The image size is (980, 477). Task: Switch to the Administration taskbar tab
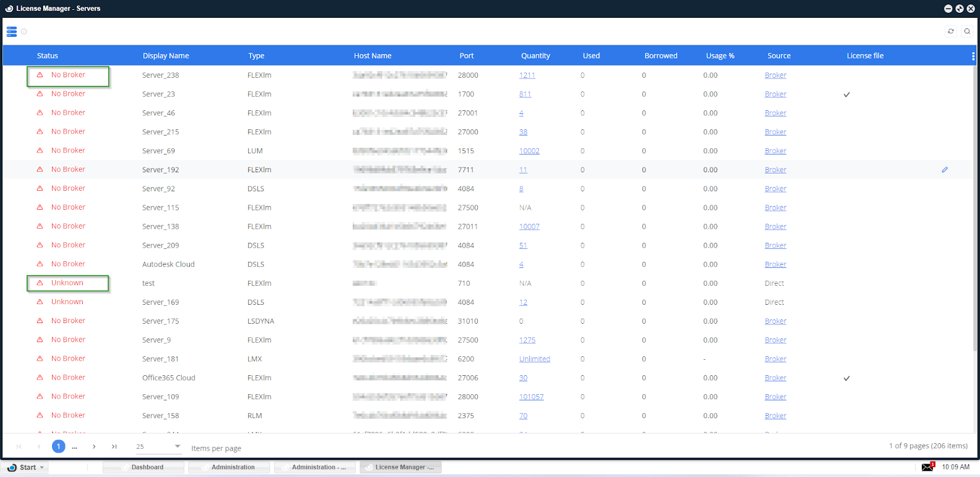click(233, 467)
